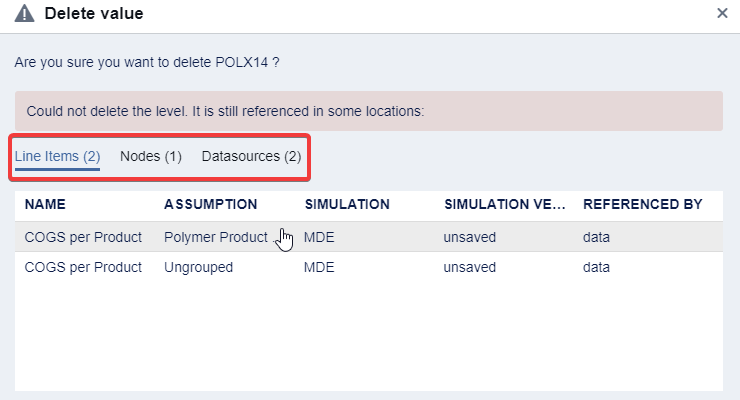Click the SIMULATION column header
The image size is (740, 400).
click(347, 205)
